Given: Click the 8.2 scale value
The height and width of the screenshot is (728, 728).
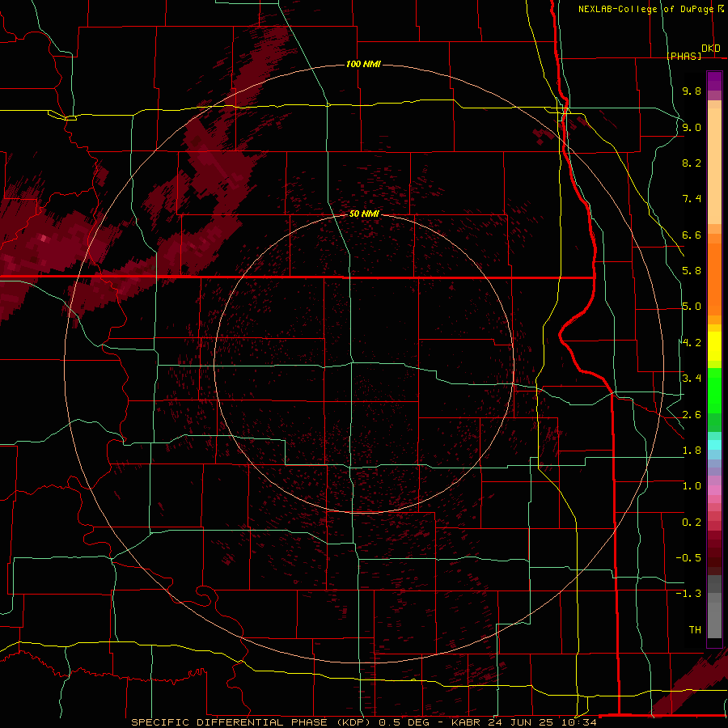Looking at the screenshot, I should point(692,163).
